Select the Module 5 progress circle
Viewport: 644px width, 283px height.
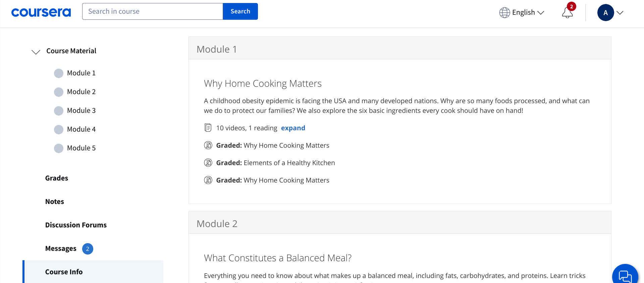click(x=59, y=148)
